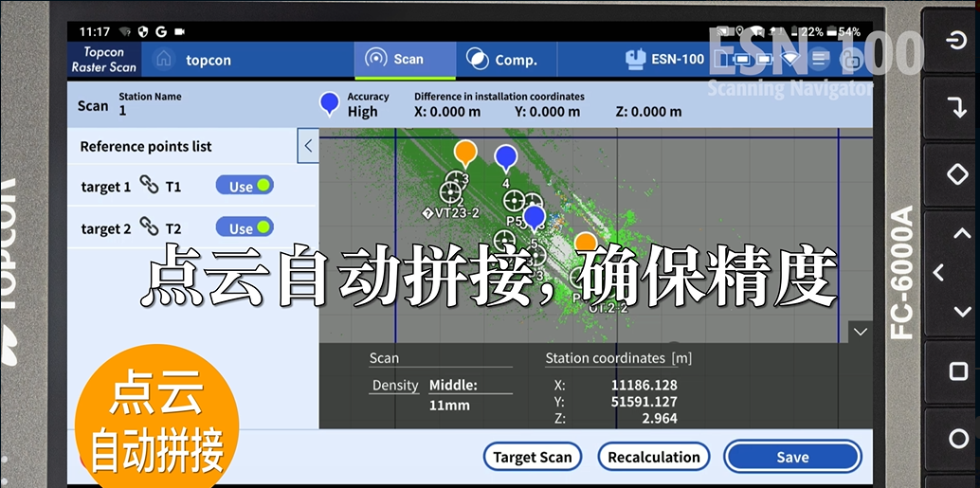The height and width of the screenshot is (488, 980).
Task: Tap the second battery indicator in header
Action: pos(766,60)
